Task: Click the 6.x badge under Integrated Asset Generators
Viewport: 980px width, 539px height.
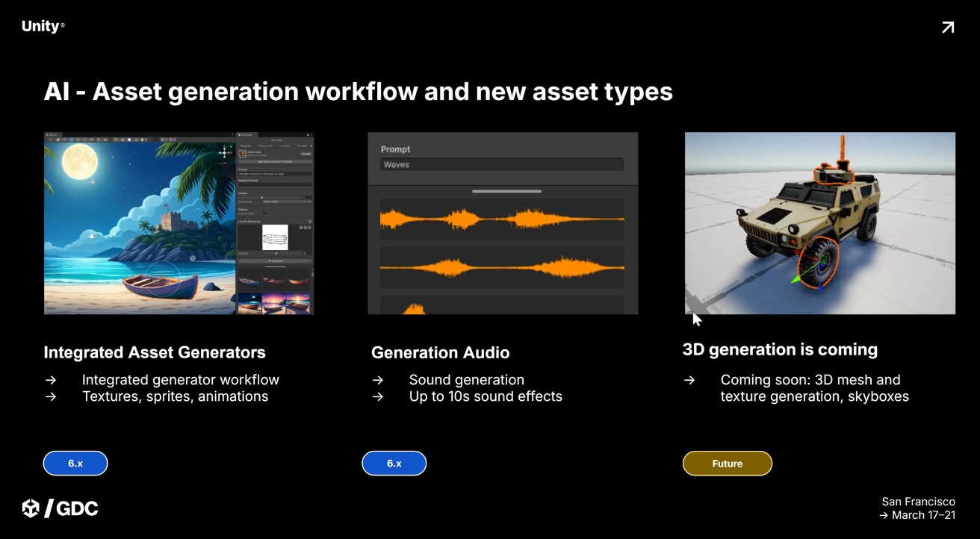Action: pos(75,464)
